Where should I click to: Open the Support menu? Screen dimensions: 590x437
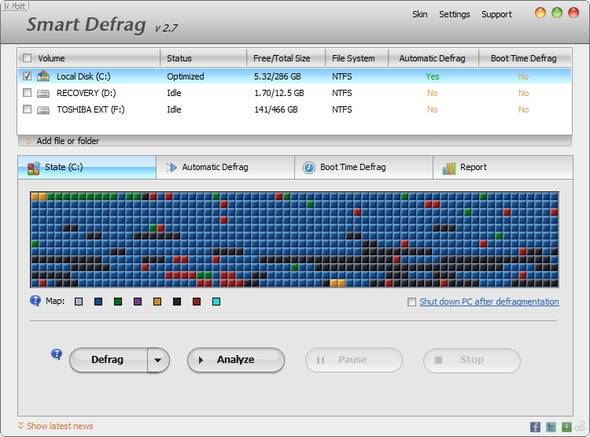pyautogui.click(x=497, y=14)
